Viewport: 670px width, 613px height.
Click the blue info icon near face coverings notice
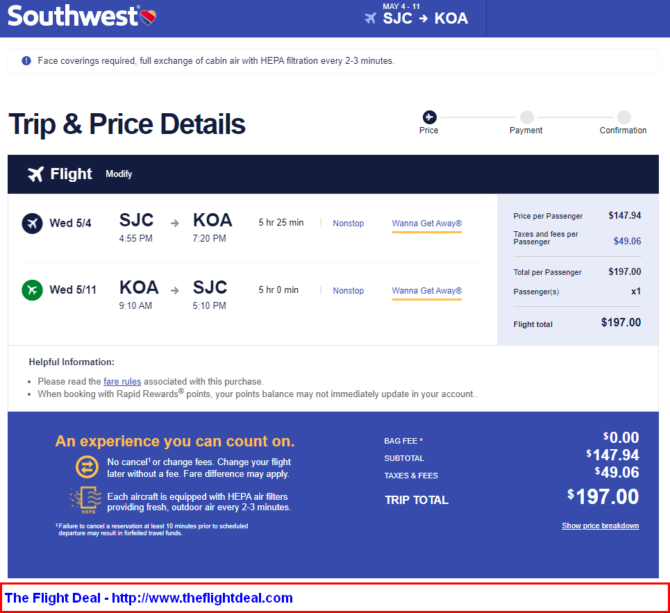26,61
